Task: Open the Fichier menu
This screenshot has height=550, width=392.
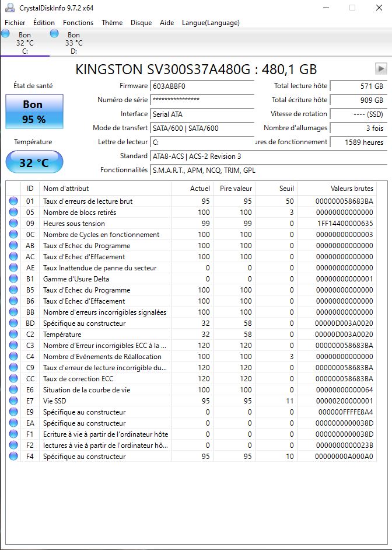Action: pyautogui.click(x=15, y=23)
